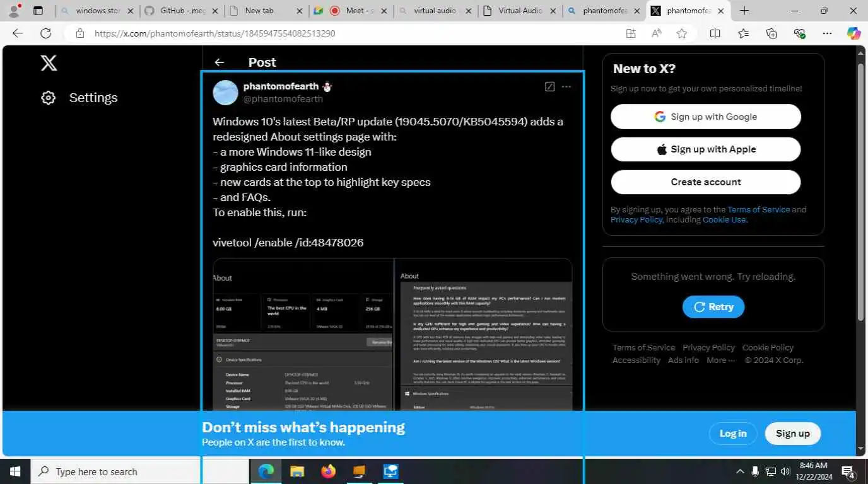Switch to the 'virtual audio' search tab
The height and width of the screenshot is (484, 868).
click(436, 11)
